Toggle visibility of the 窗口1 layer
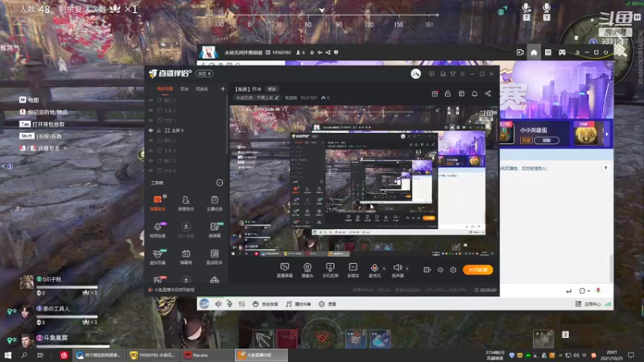644x362 pixels. 151,160
